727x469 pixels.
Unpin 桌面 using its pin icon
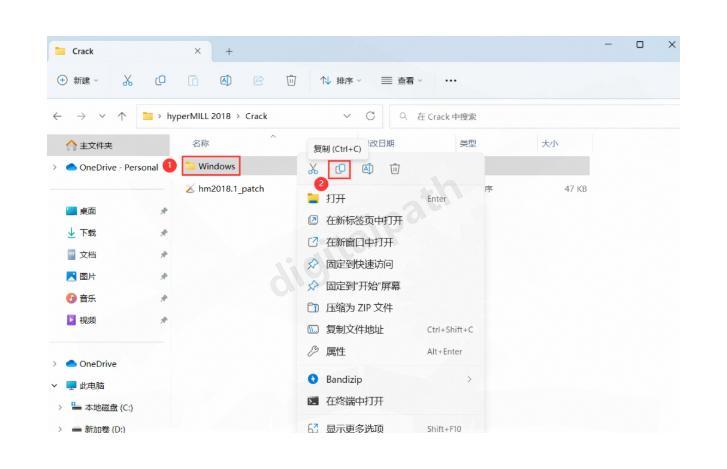click(x=164, y=211)
